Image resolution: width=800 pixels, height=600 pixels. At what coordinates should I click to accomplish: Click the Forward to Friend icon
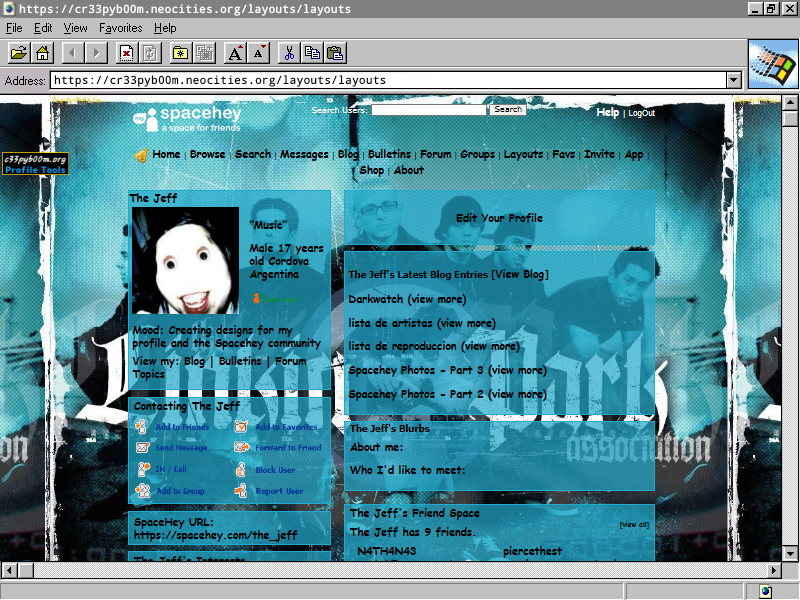[x=241, y=447]
